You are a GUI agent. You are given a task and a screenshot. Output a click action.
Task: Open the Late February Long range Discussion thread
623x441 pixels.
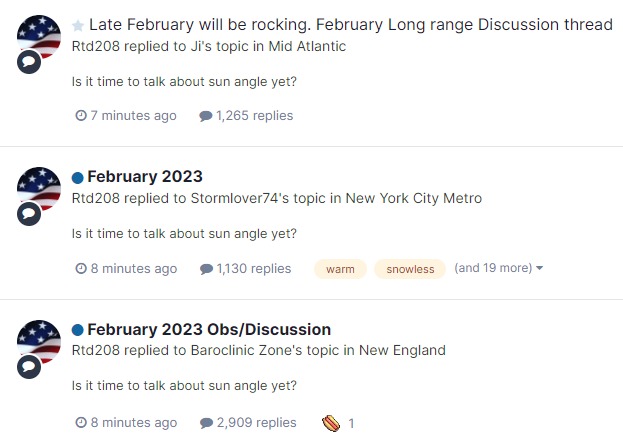point(351,25)
